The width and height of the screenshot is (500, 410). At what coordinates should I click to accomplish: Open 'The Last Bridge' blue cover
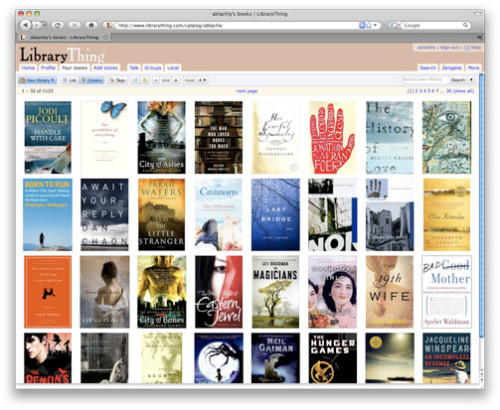pyautogui.click(x=275, y=214)
